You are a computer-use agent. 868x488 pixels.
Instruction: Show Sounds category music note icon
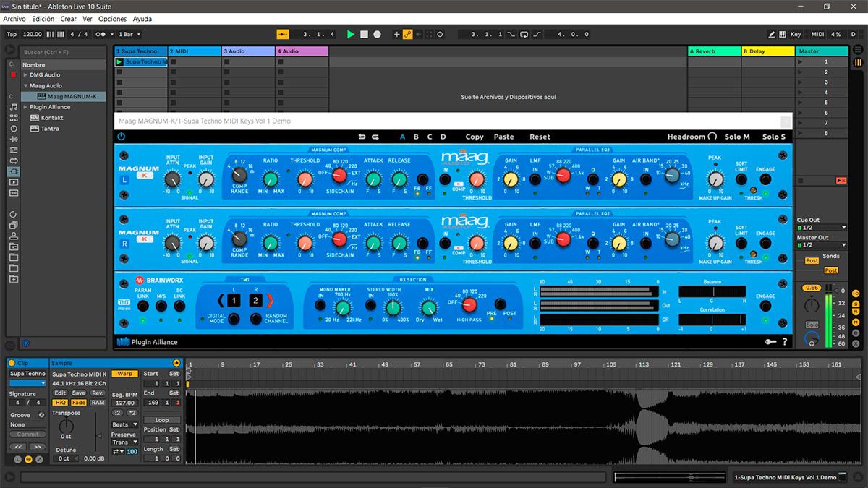click(x=13, y=107)
